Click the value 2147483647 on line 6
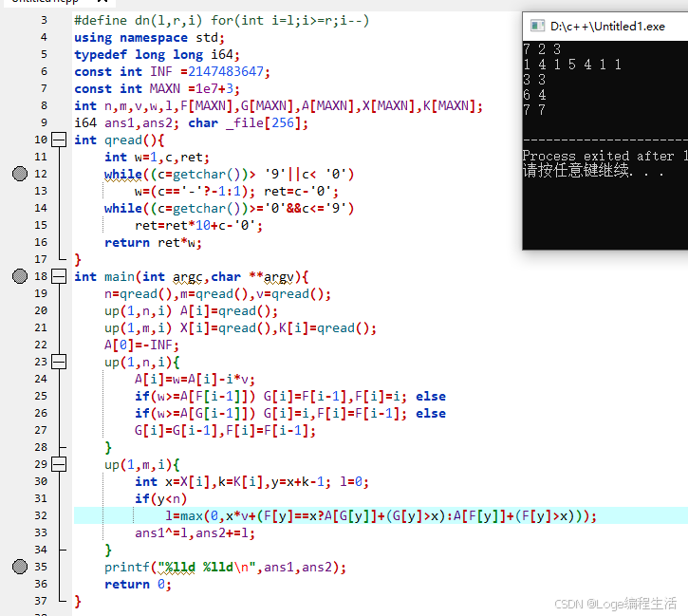This screenshot has width=688, height=616. 226,71
